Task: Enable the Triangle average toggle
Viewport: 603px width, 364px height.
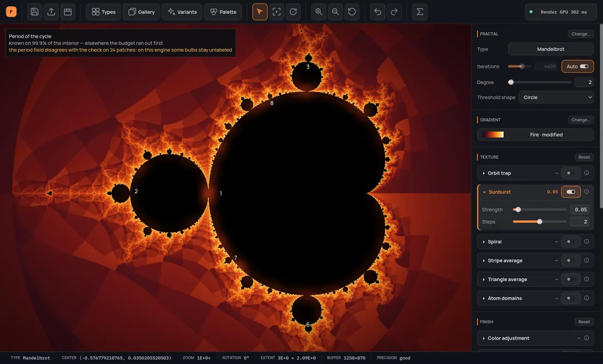Action: (571, 279)
